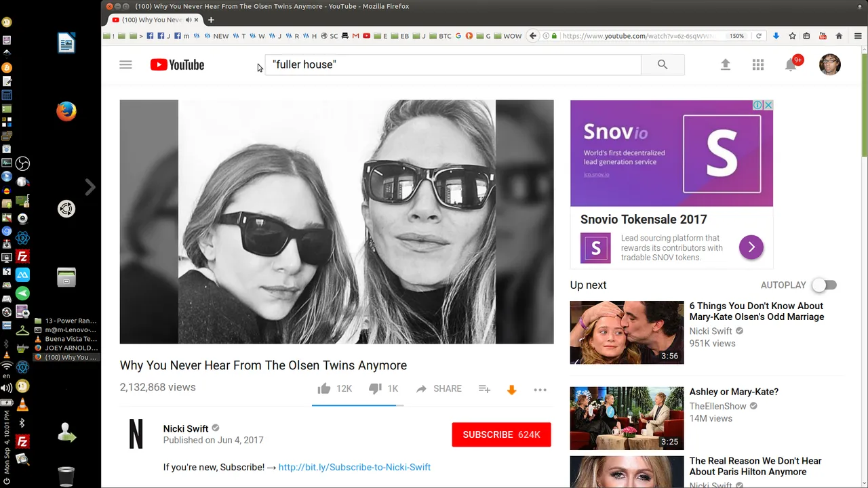Open a new browser tab

[211, 20]
